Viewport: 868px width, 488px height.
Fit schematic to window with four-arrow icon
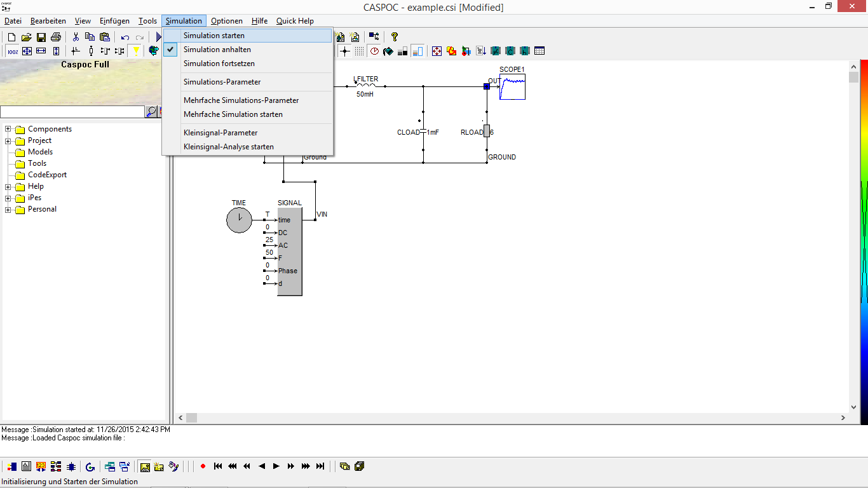27,51
